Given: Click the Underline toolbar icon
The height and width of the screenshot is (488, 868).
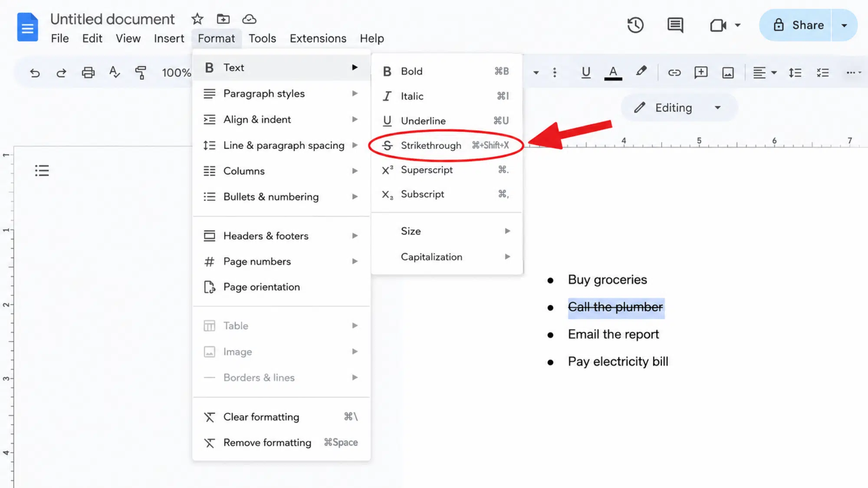Looking at the screenshot, I should pyautogui.click(x=586, y=72).
